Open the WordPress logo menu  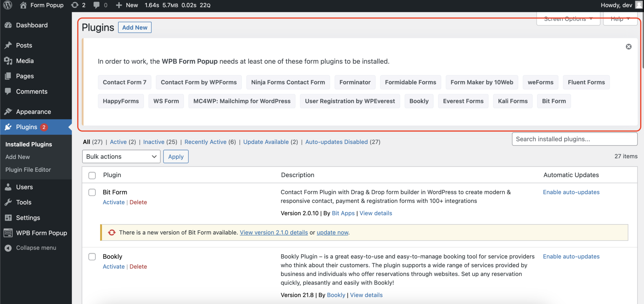(x=7, y=5)
